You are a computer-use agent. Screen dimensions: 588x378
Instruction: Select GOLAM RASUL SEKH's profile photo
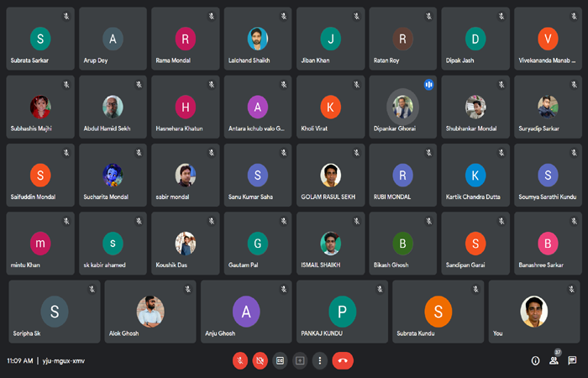click(330, 175)
